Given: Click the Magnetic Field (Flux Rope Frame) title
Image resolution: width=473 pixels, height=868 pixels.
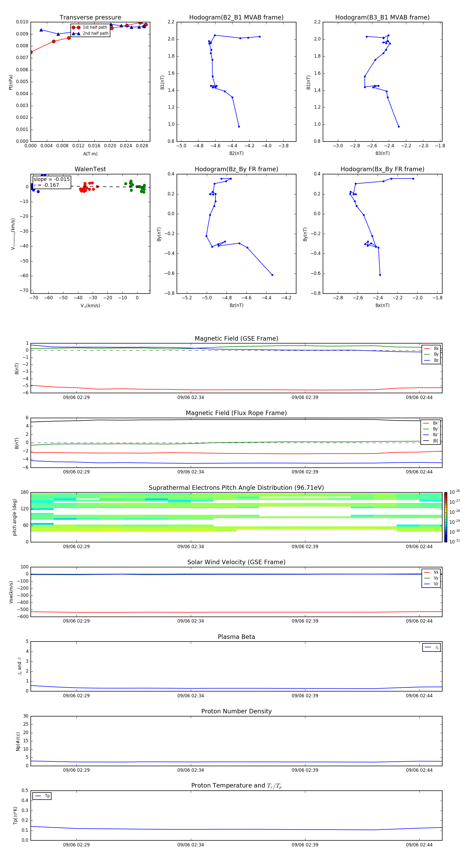Looking at the screenshot, I should [x=236, y=413].
